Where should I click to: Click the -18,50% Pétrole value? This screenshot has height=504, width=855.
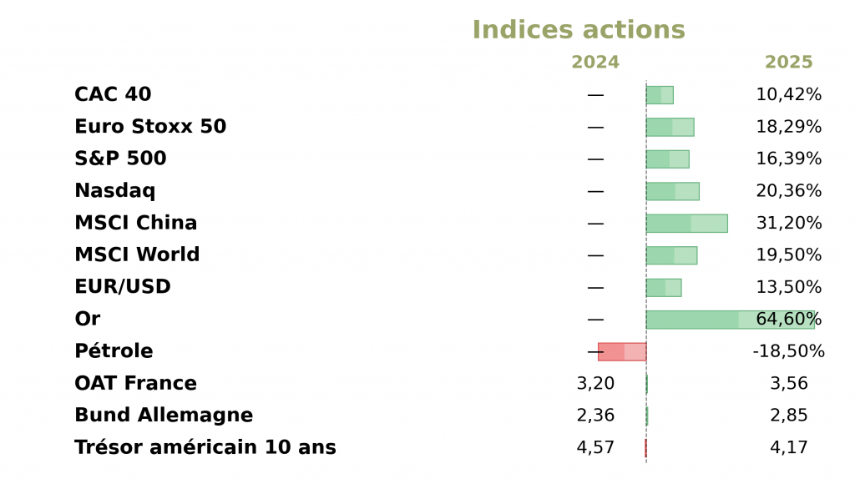tap(788, 351)
